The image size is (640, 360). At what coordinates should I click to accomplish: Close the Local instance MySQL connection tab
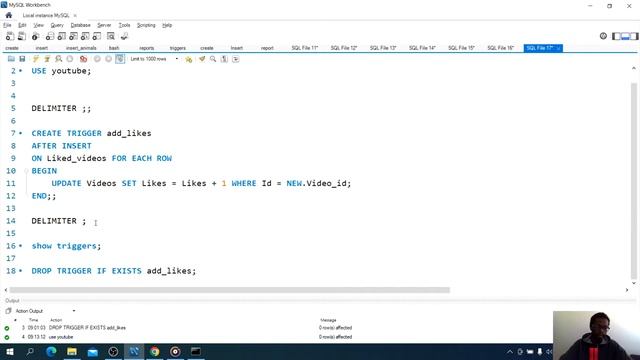[x=75, y=16]
